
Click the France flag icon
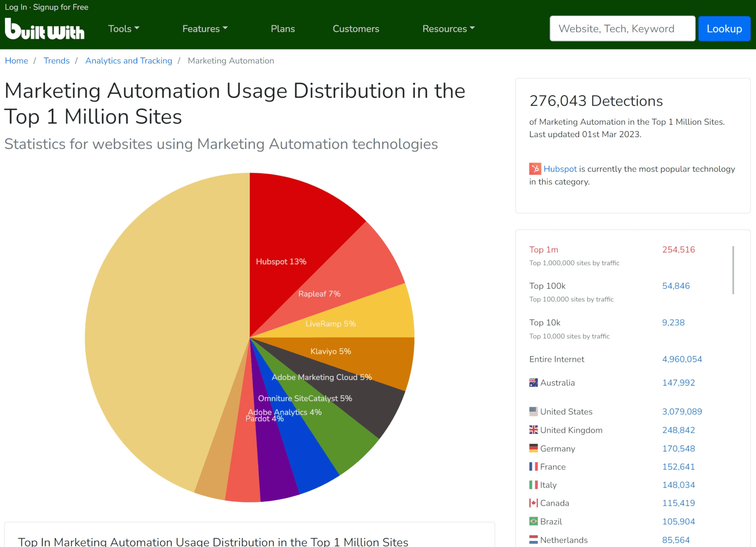pyautogui.click(x=533, y=467)
